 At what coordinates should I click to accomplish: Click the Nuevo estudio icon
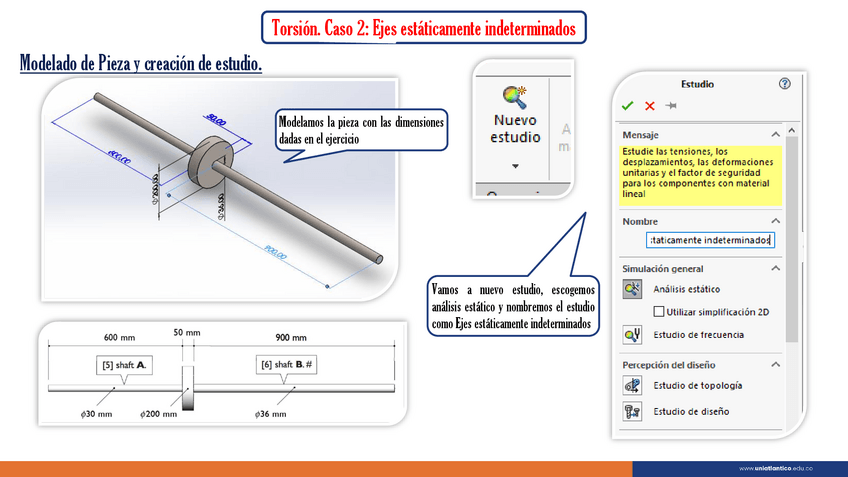tap(515, 97)
